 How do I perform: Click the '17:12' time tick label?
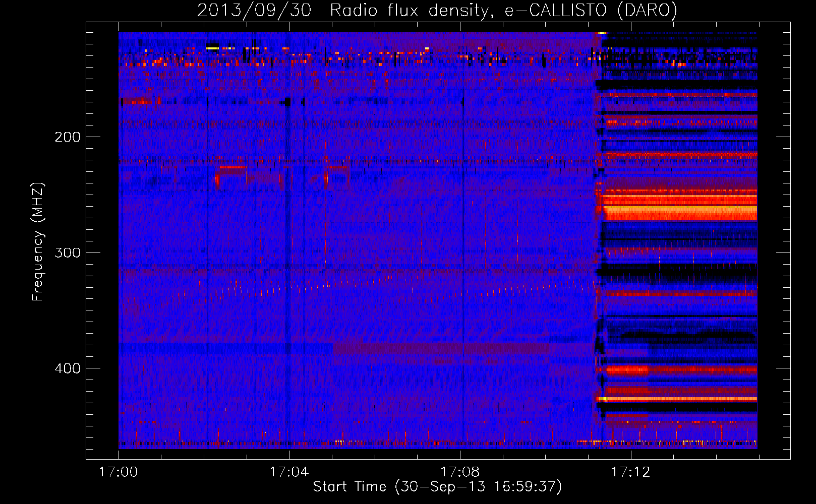click(631, 472)
